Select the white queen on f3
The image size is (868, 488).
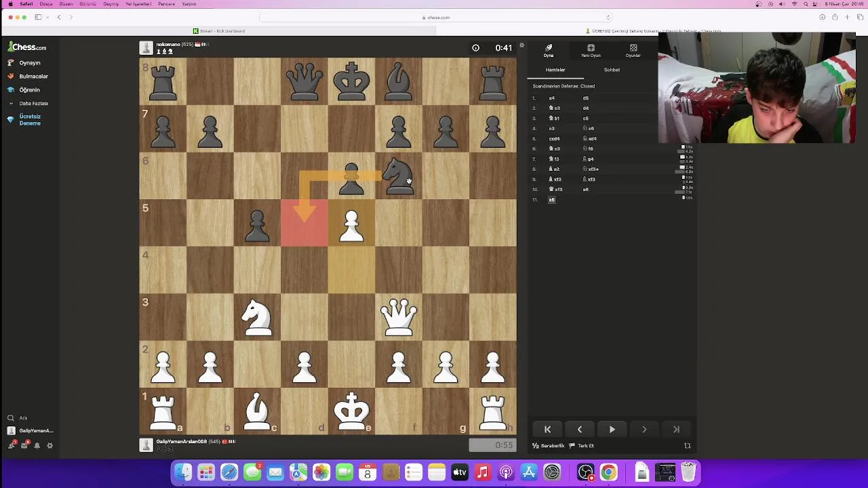point(399,317)
